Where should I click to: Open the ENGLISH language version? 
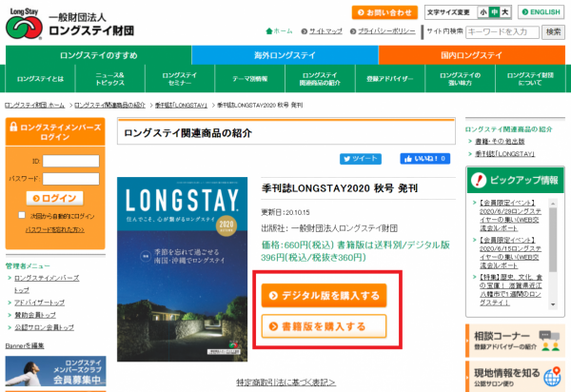540,12
